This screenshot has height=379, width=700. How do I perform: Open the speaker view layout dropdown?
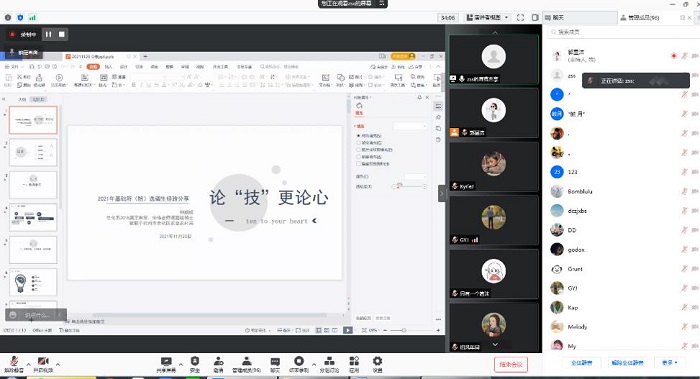[487, 17]
